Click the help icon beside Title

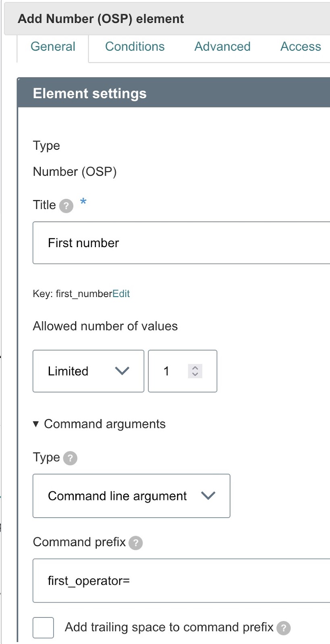[66, 206]
